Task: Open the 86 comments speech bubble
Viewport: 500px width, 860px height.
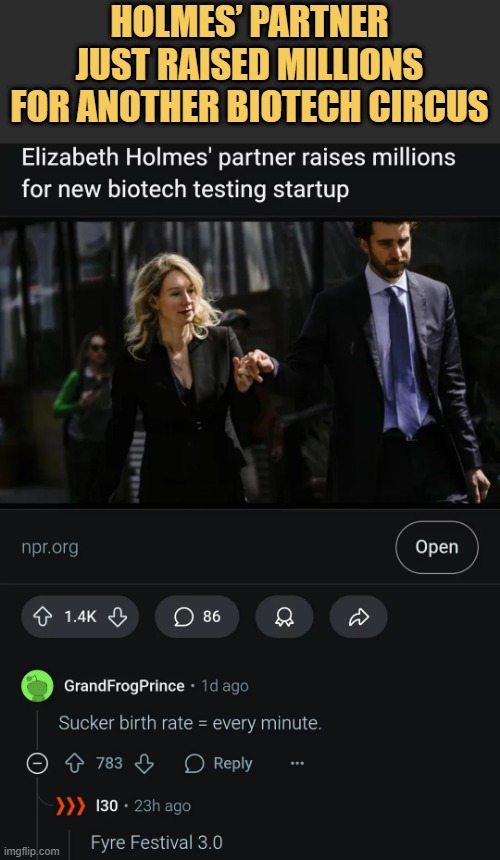Action: [197, 617]
